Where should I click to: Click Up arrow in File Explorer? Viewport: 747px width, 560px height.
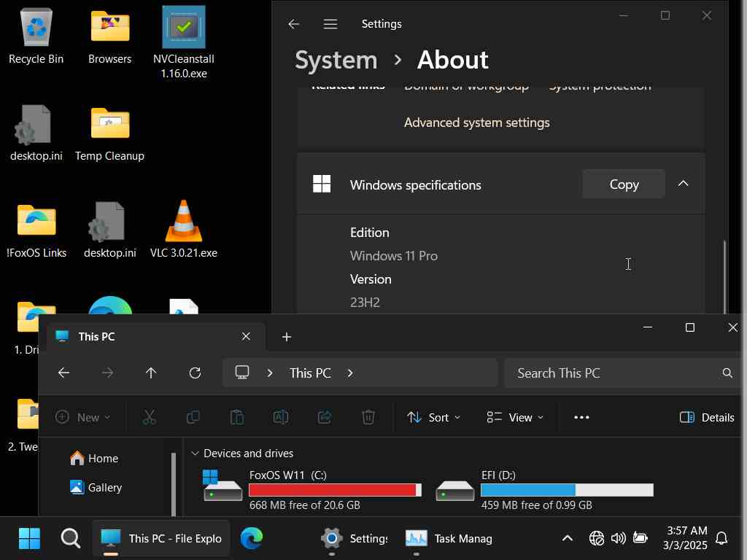pyautogui.click(x=151, y=373)
